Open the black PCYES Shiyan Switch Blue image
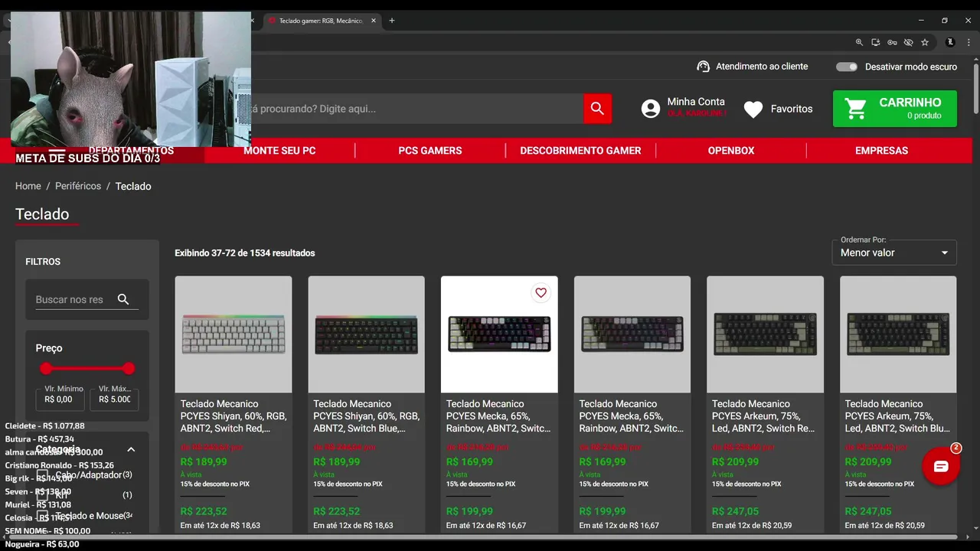Screen dimensions: 980x551 tap(367, 334)
